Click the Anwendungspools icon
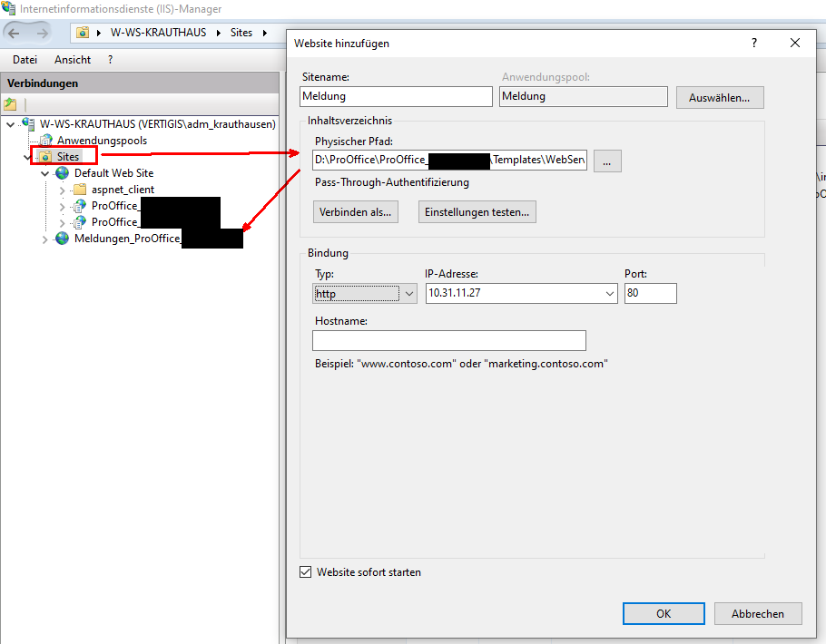The width and height of the screenshot is (826, 644). [46, 140]
